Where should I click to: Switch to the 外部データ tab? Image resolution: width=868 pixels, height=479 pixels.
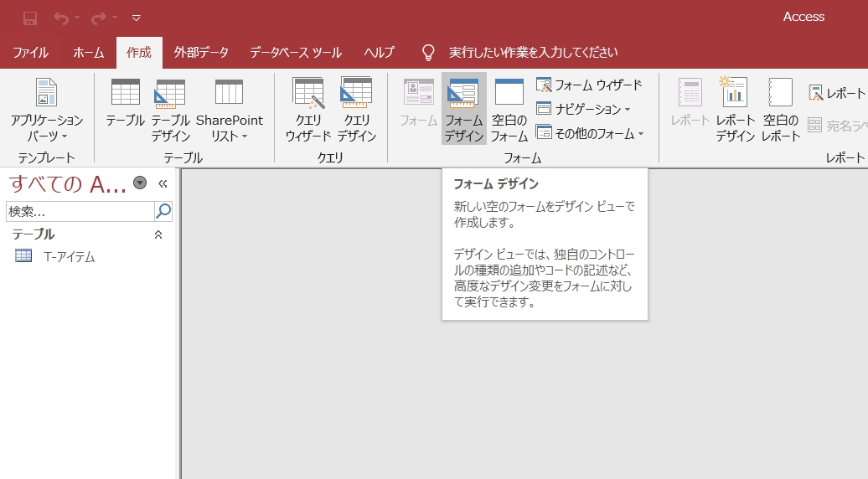click(x=201, y=53)
